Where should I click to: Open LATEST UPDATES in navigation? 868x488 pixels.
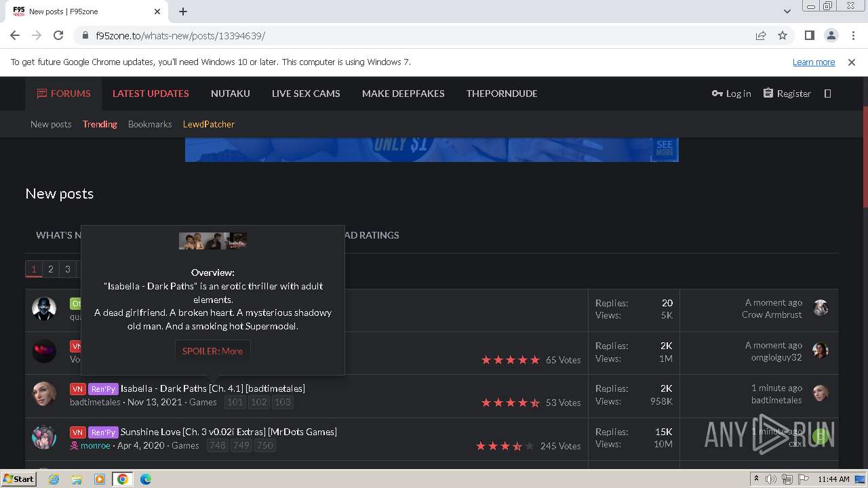click(151, 94)
